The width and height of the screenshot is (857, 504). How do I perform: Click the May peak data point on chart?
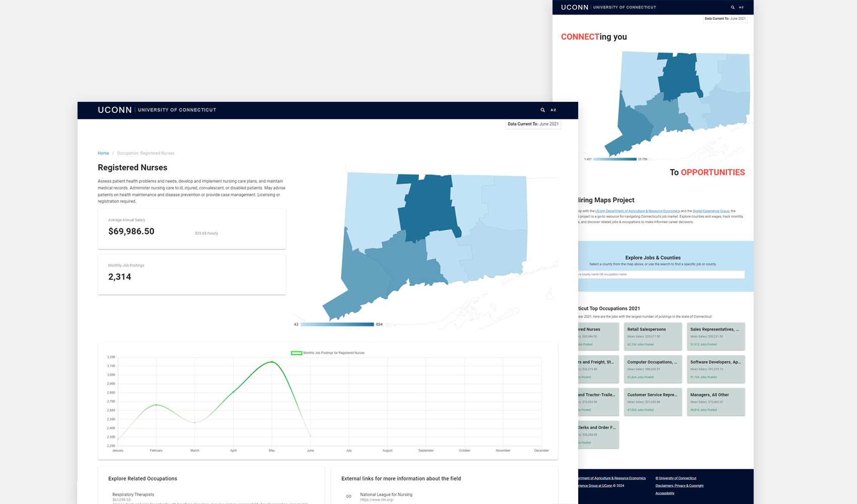click(272, 362)
